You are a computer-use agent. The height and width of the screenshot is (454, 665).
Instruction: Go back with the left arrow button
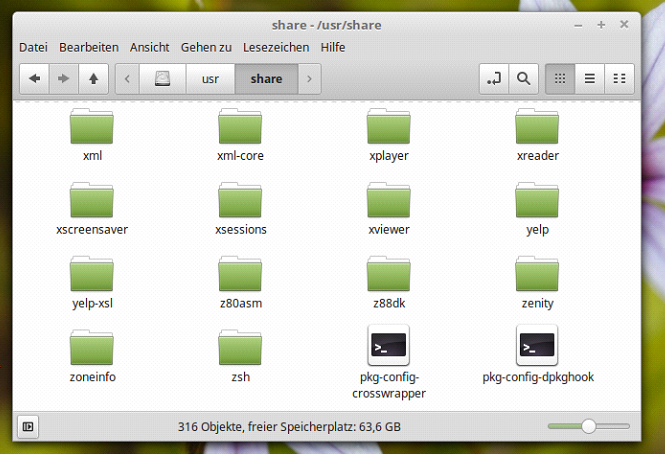35,79
